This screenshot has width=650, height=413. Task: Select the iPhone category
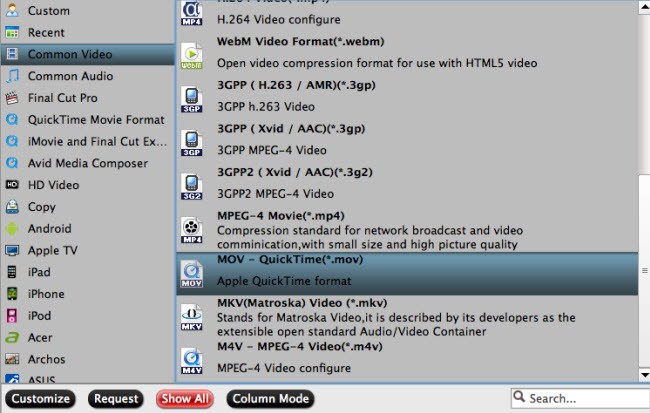87,294
